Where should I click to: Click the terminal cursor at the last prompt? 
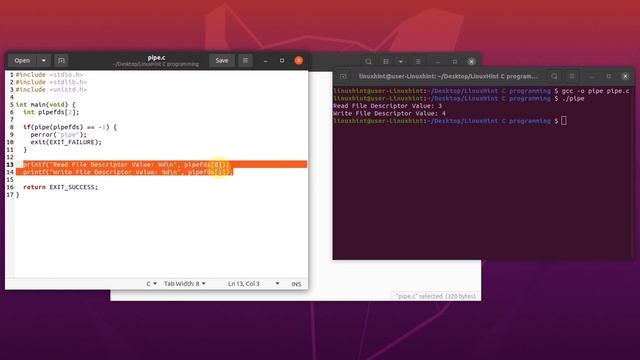tap(564, 120)
